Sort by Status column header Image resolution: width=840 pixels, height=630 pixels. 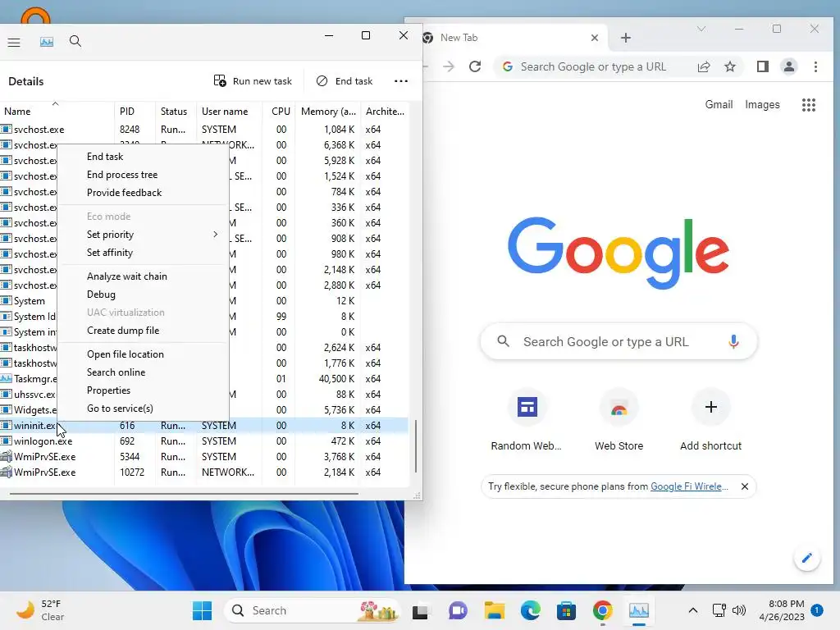tap(176, 111)
